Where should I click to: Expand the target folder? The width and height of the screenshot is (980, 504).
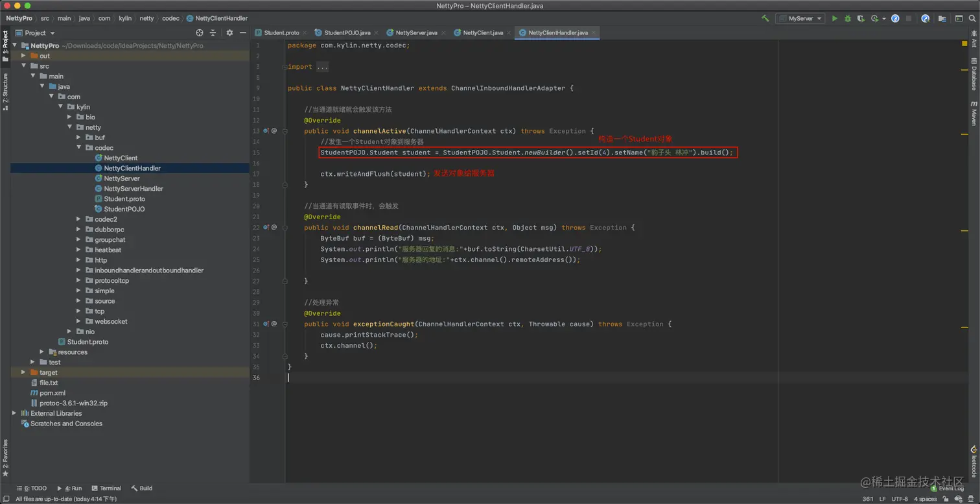tap(23, 372)
